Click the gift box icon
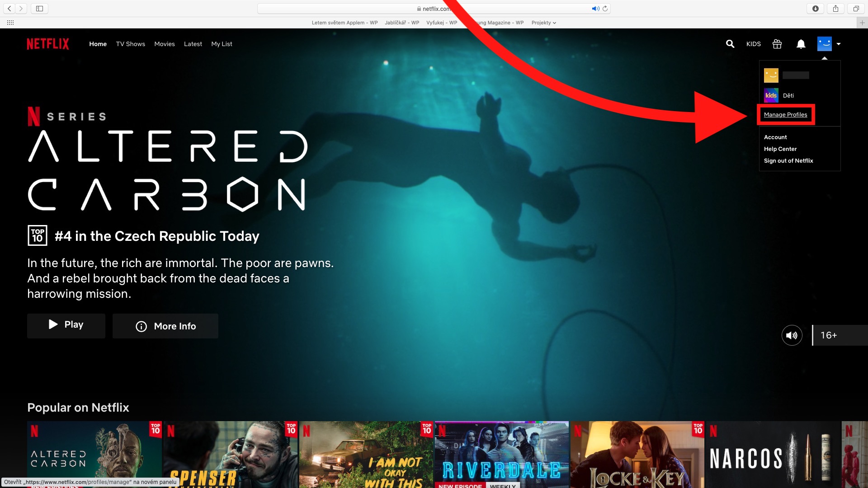The image size is (868, 488). (777, 44)
